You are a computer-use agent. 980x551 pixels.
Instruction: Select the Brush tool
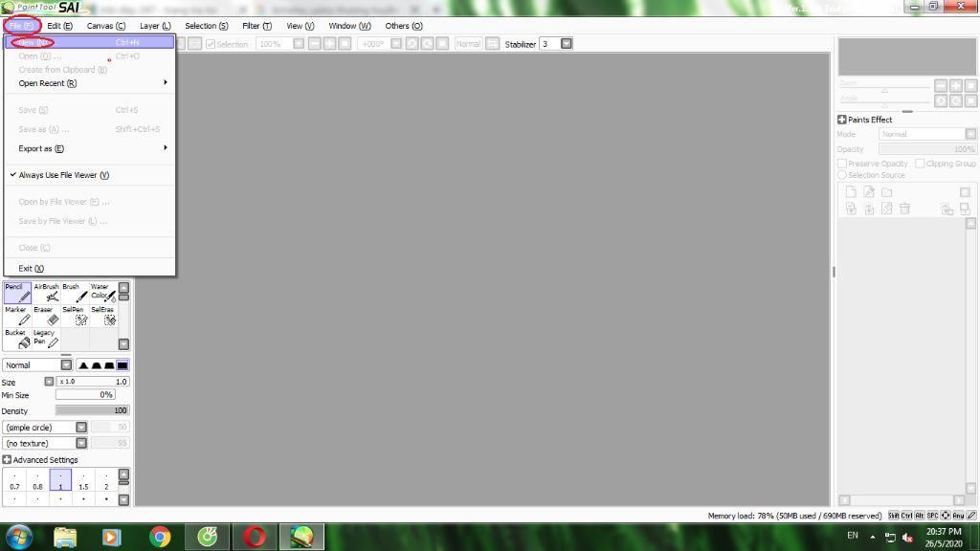tap(75, 293)
